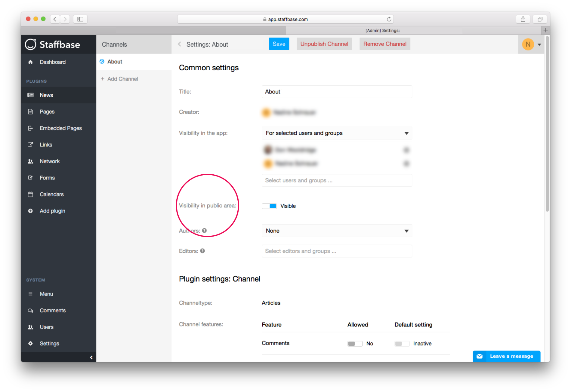Screen dimensions: 571x392
Task: Toggle the browser sidebar button
Action: [80, 19]
